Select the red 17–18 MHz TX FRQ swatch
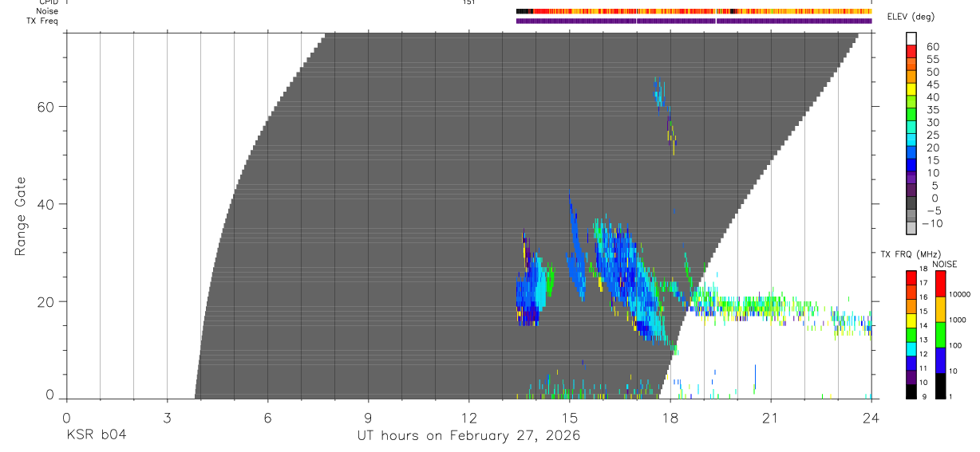The height and width of the screenshot is (452, 980). pos(911,278)
